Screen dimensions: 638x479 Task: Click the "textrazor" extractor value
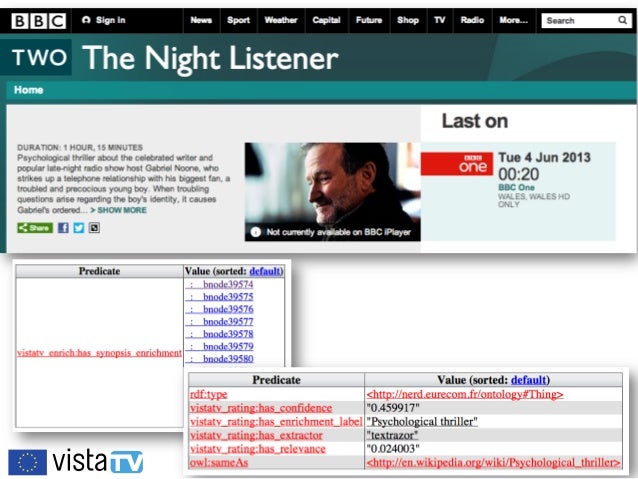[392, 435]
